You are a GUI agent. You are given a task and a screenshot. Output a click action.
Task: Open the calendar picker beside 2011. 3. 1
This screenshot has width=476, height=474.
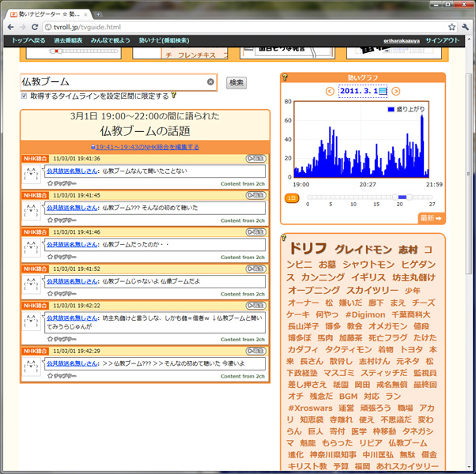tap(383, 91)
